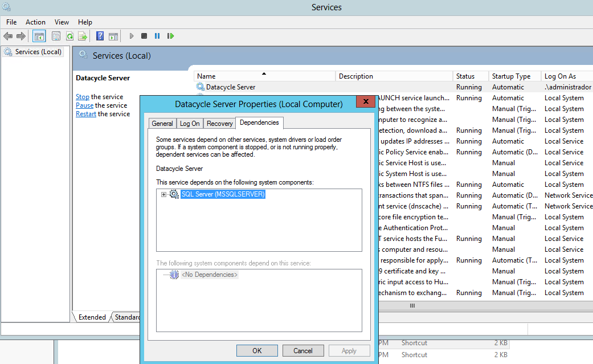593x364 pixels.
Task: Open Properties via the toolbar icon
Action: [x=56, y=36]
